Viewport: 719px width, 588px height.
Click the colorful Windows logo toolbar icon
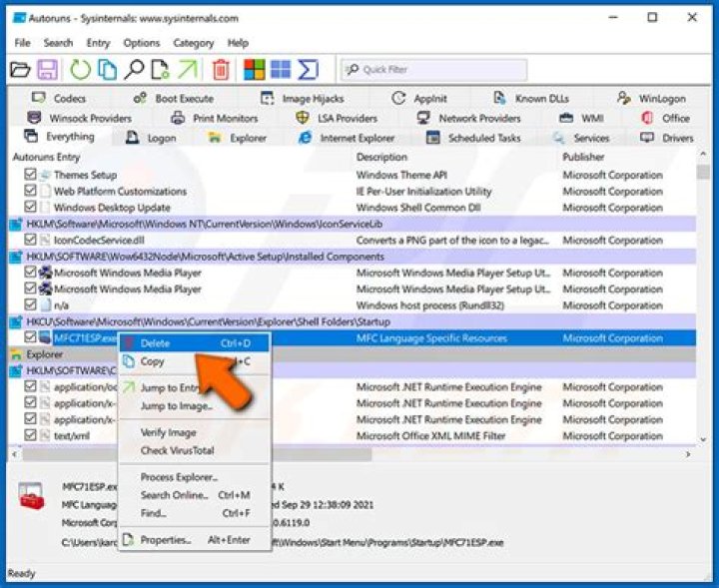(x=255, y=69)
